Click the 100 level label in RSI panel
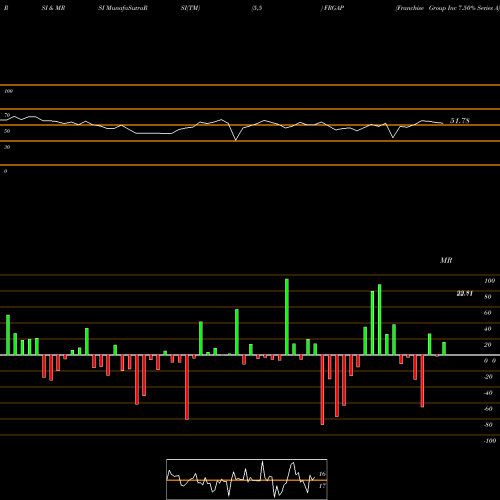The width and height of the screenshot is (500, 500). pos(9,91)
